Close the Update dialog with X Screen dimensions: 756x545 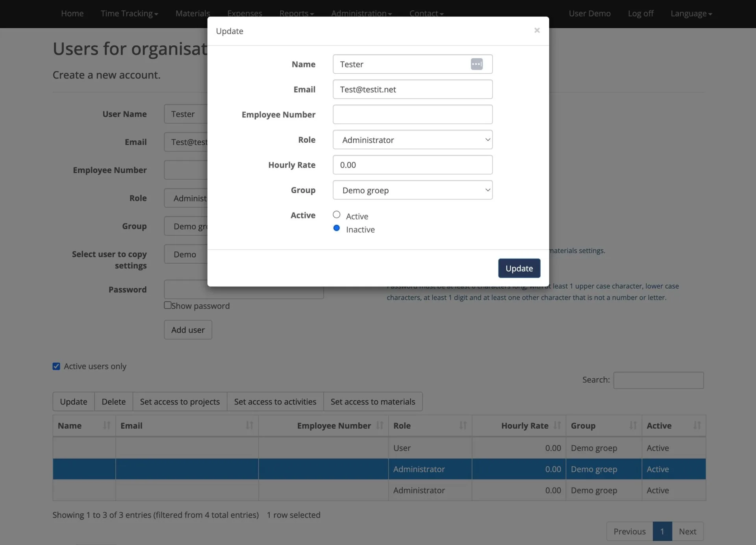(x=537, y=30)
